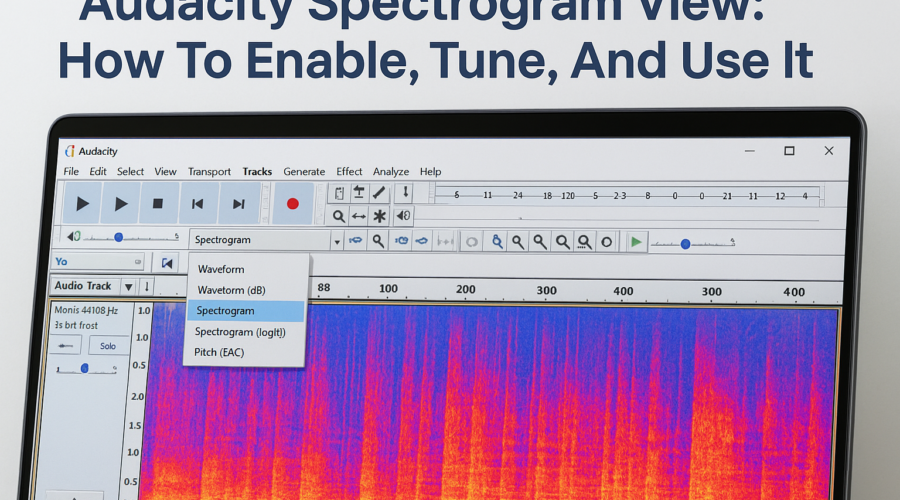Click the level meter bar at value 24

(518, 196)
